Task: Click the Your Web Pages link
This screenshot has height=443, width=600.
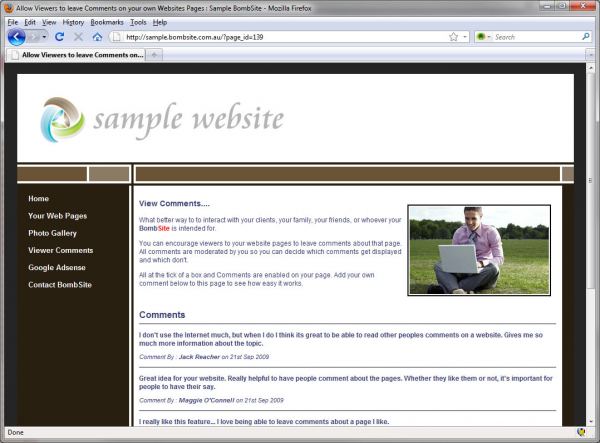Action: 57,216
